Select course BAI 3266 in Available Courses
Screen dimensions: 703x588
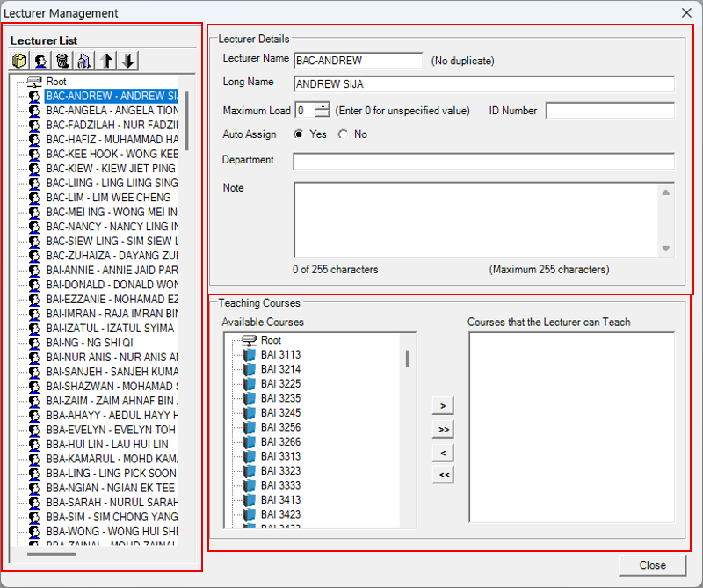(280, 442)
